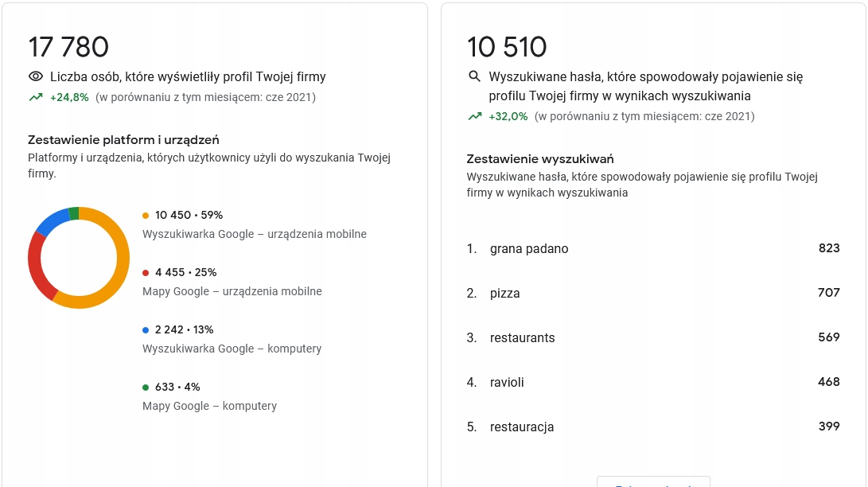This screenshot has height=487, width=868.
Task: Click the partially visible button below search list
Action: (x=653, y=481)
